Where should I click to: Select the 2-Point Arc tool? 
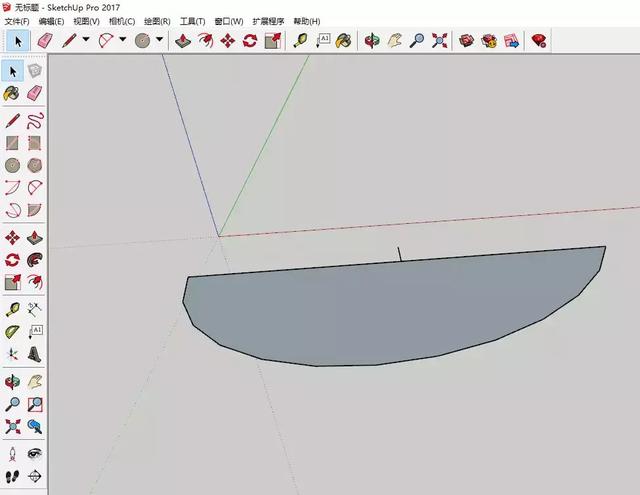35,188
